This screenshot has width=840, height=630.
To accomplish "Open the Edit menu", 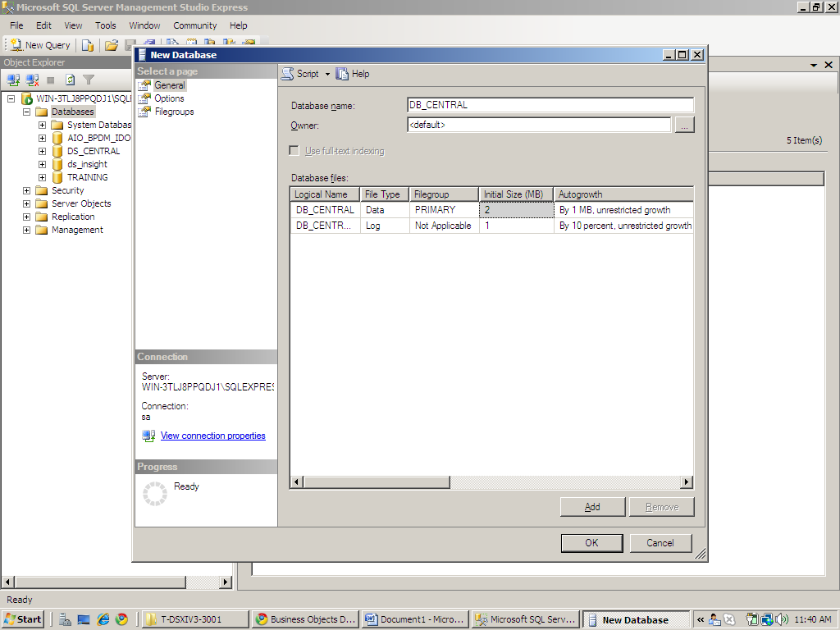I will [x=43, y=25].
